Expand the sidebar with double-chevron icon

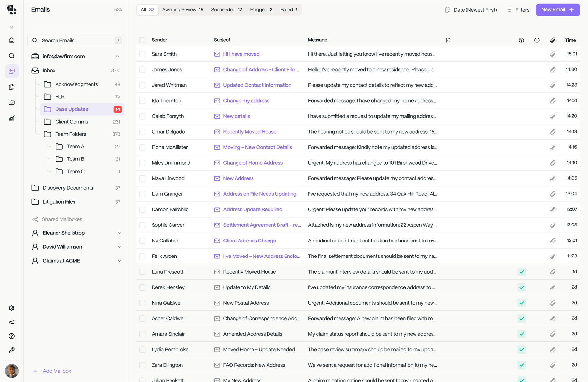tap(12, 27)
